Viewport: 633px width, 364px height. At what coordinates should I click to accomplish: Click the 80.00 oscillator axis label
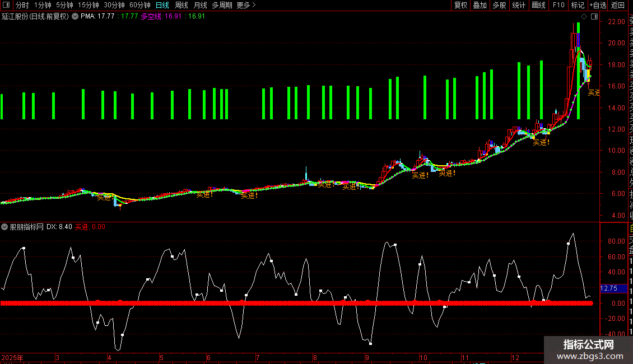click(616, 241)
